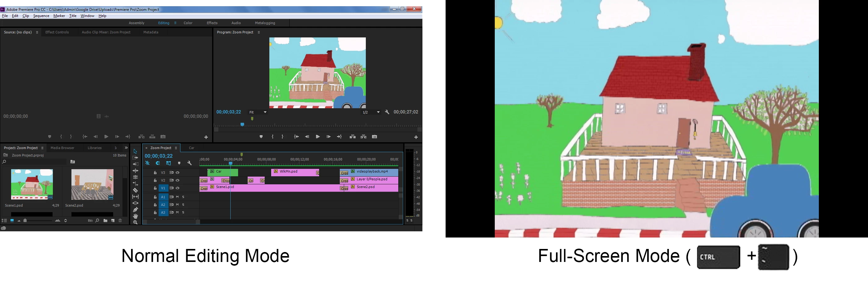Open the 1/2 playback resolution dropdown
This screenshot has height=304, width=868.
point(371,112)
